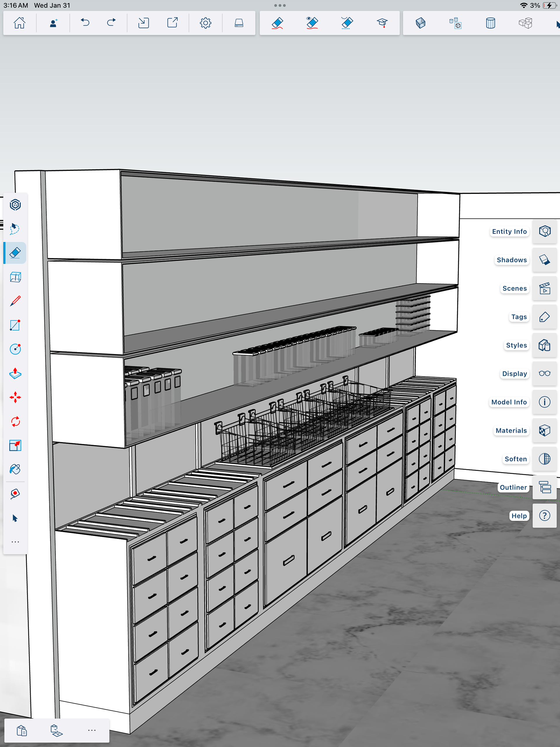
Task: Select the Circle drawing tool
Action: tap(15, 349)
